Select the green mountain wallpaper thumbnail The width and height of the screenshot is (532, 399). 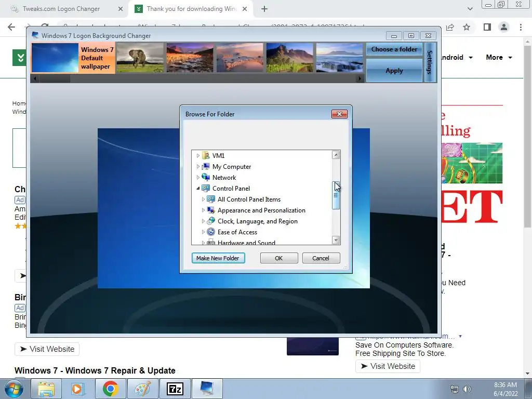[x=290, y=58]
